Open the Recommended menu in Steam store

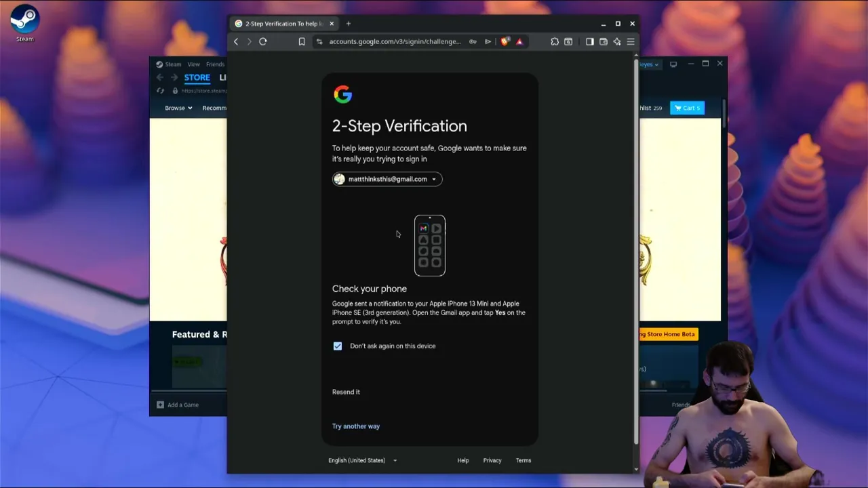pos(214,108)
